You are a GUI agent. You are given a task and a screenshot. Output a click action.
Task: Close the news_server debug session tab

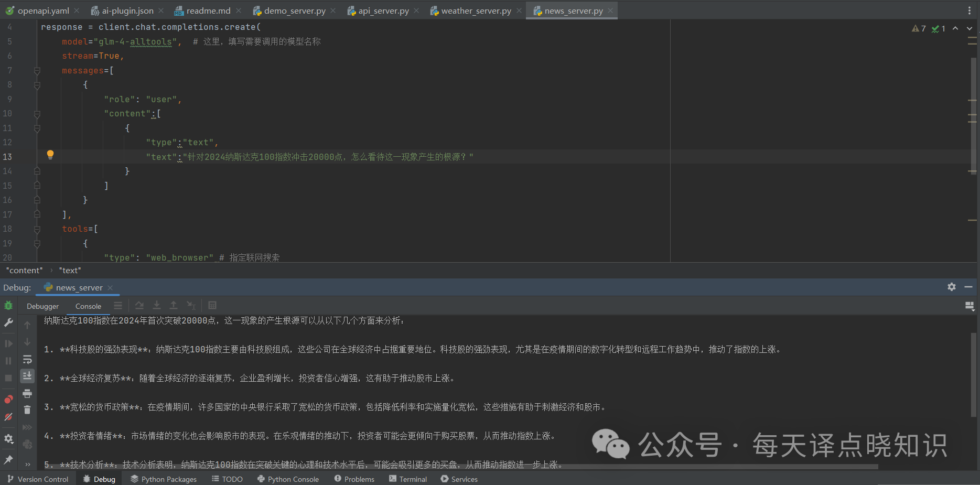pyautogui.click(x=110, y=288)
